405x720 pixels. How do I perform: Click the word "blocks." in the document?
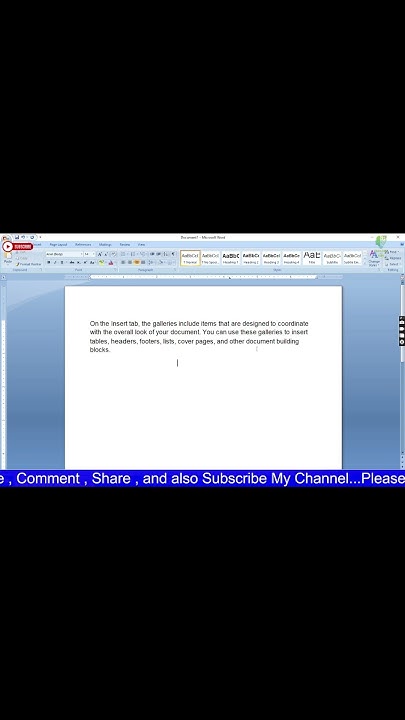pyautogui.click(x=100, y=349)
